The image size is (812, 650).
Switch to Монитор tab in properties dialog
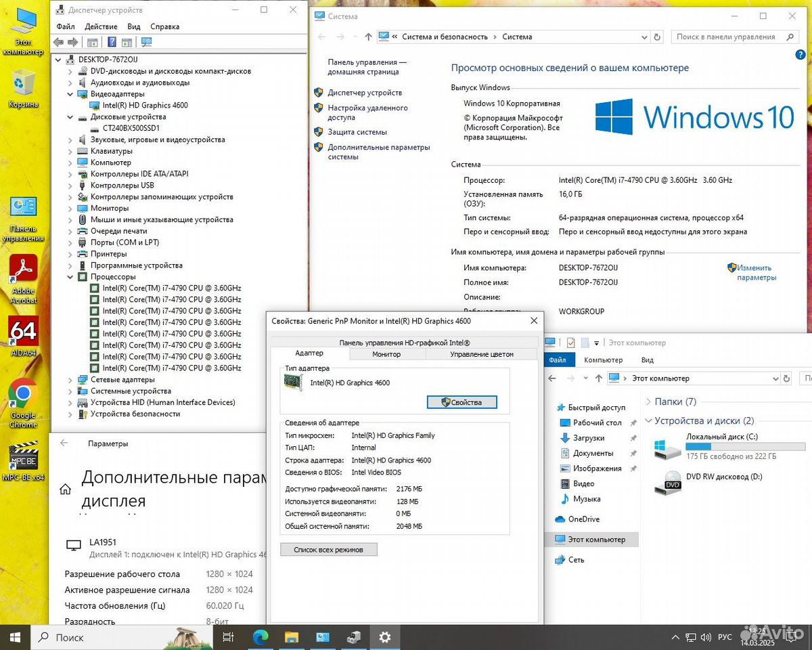click(386, 354)
